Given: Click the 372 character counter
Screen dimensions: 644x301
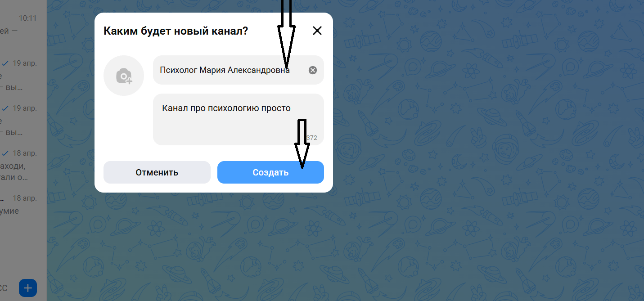Looking at the screenshot, I should (x=311, y=138).
